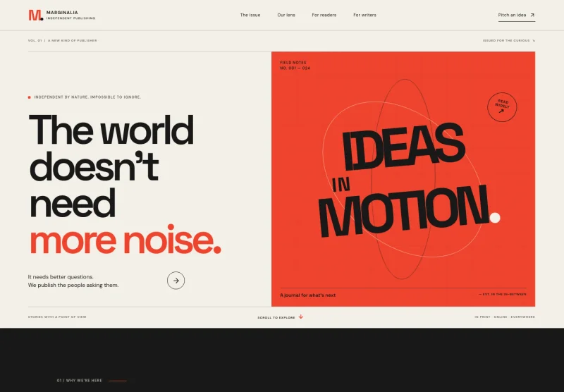Click arrow icon beside Pitch an idea
The height and width of the screenshot is (392, 564).
click(x=532, y=15)
